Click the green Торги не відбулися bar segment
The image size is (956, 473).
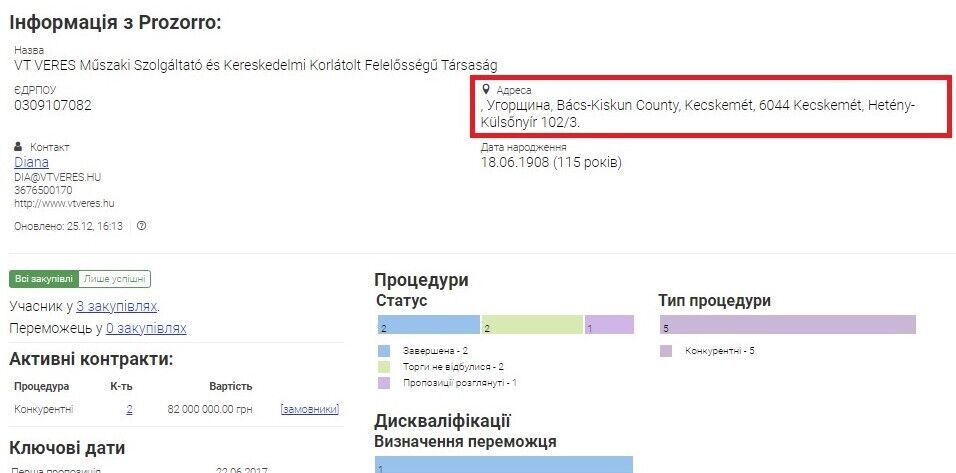click(x=532, y=325)
